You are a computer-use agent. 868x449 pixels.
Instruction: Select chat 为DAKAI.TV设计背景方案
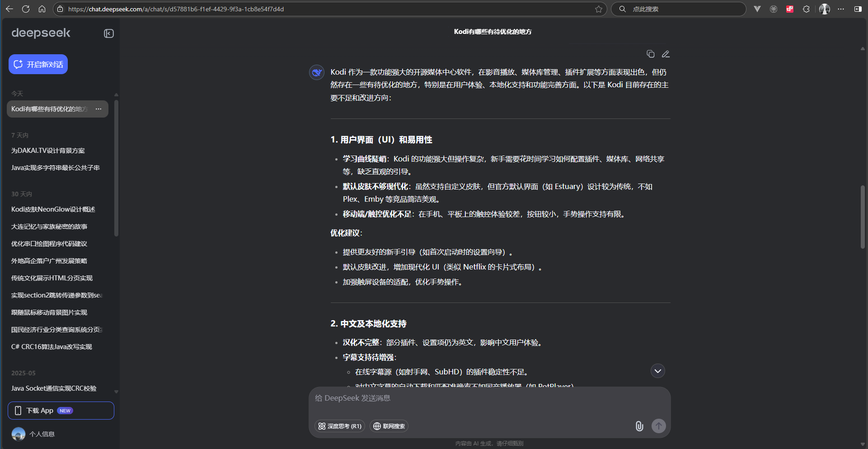click(48, 151)
